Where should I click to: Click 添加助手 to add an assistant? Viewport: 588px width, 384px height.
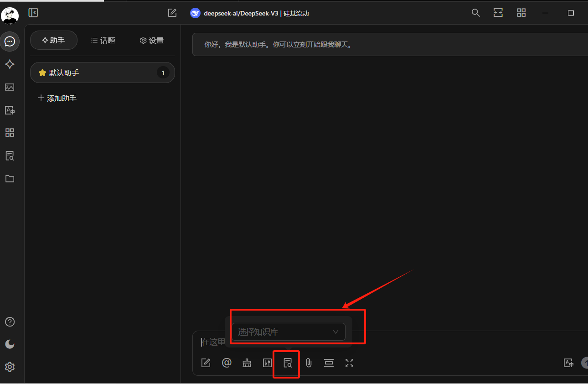click(x=57, y=98)
